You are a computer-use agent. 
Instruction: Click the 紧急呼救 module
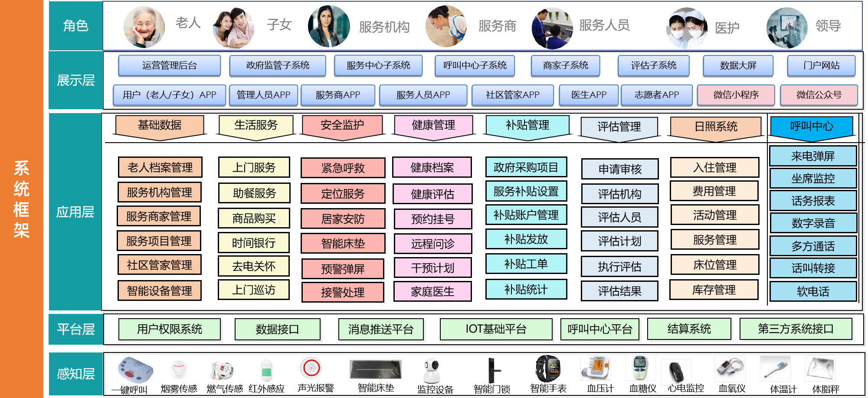(x=343, y=168)
